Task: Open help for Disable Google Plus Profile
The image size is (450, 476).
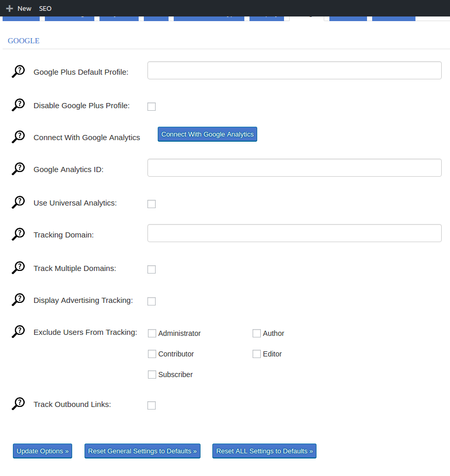Action: (18, 105)
